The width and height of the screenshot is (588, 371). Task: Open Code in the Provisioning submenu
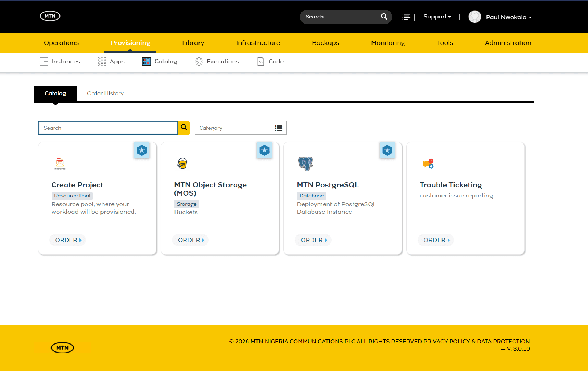pos(270,62)
